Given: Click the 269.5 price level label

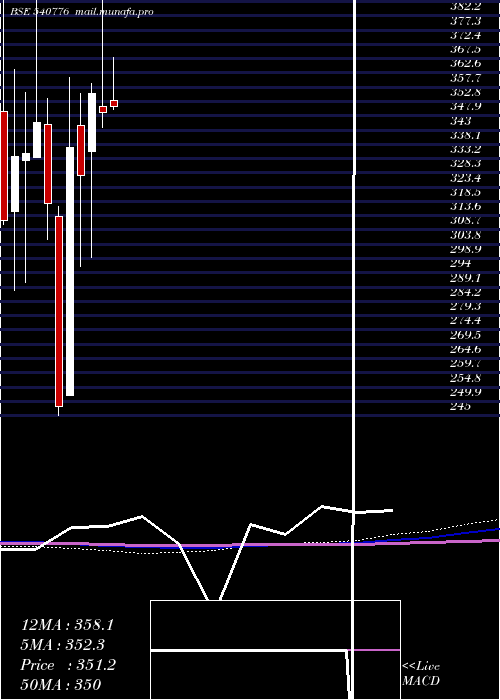Looking at the screenshot, I should point(465,335).
